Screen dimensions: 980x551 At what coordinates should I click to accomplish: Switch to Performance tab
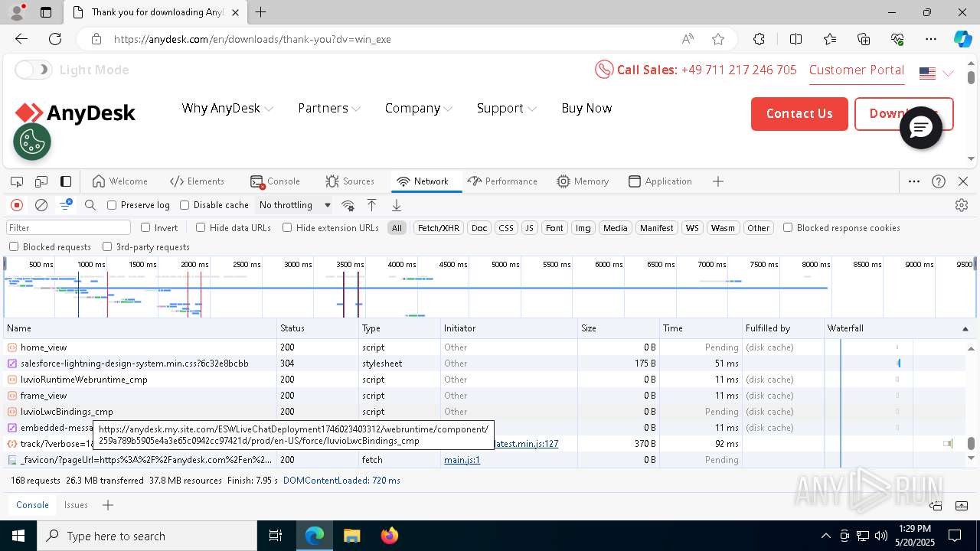pos(503,181)
